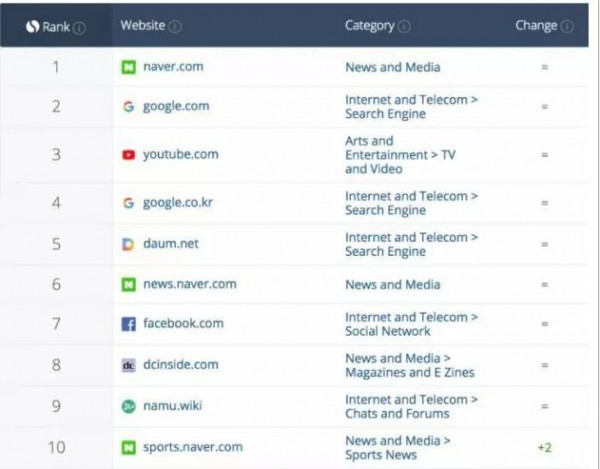
Task: Open the sports.naver.com website link
Action: click(193, 447)
